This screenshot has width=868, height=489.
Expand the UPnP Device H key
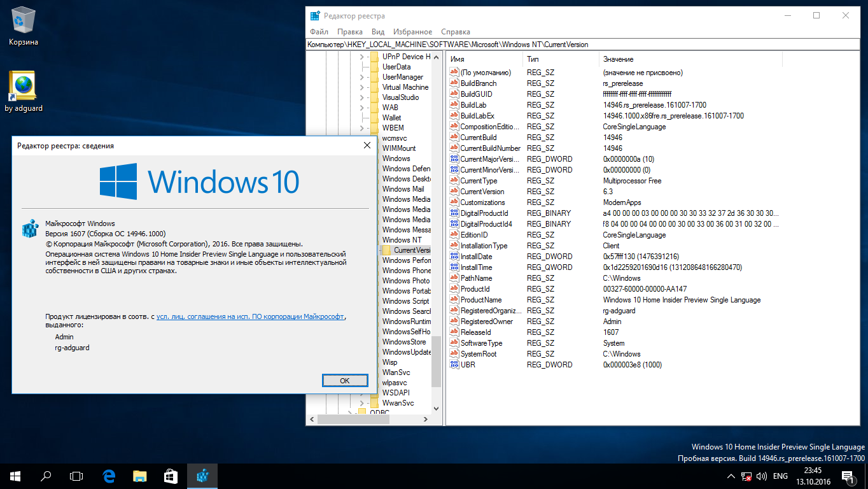[362, 57]
